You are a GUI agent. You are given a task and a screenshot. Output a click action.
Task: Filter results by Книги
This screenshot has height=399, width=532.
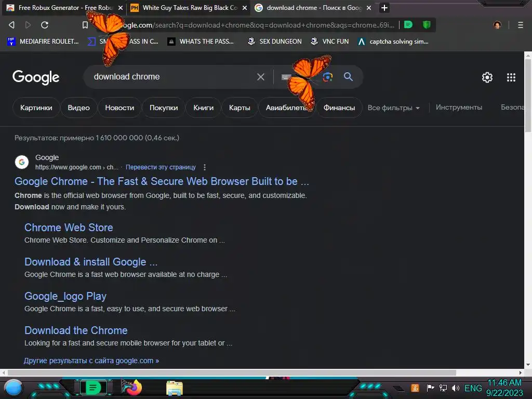click(203, 108)
